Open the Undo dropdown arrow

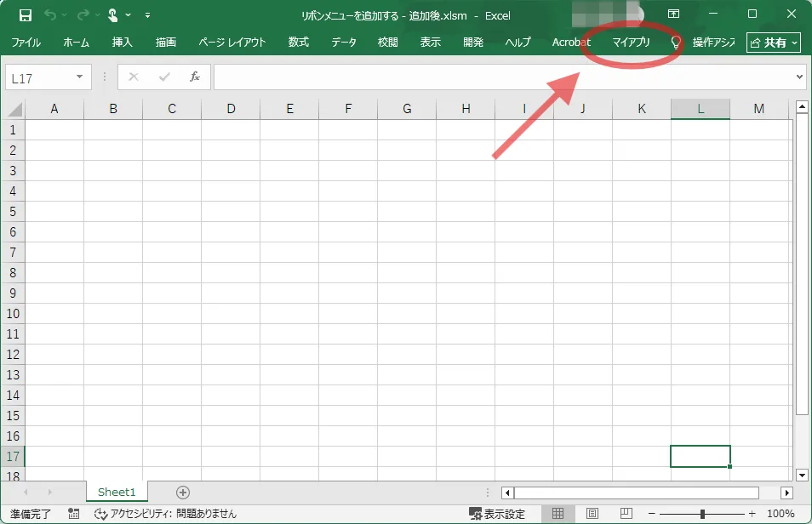pos(64,15)
